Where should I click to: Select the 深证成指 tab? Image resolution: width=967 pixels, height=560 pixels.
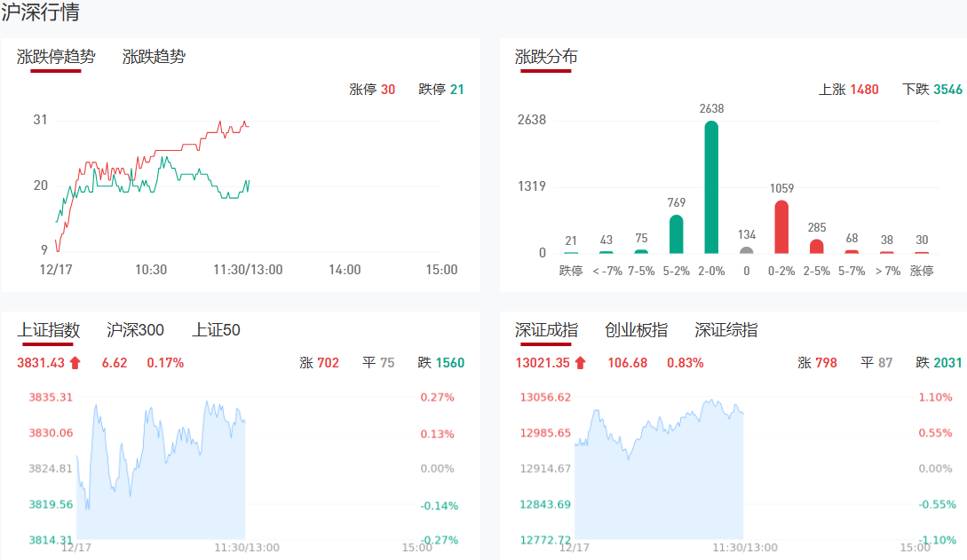[546, 330]
